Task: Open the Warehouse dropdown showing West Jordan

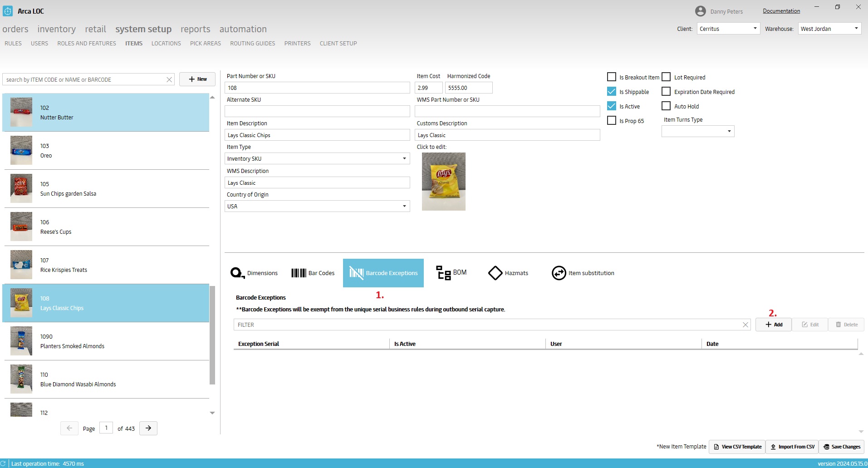Action: tap(829, 29)
